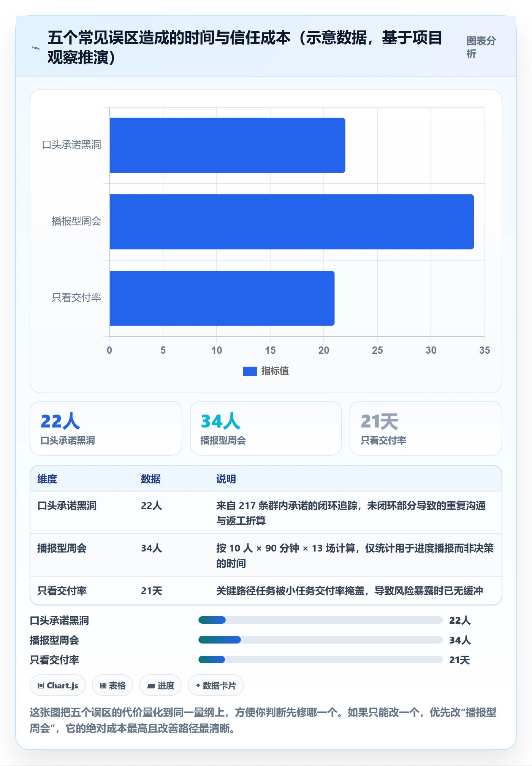The height and width of the screenshot is (766, 532).
Task: Click the diamond icon inside 数据卡片 chip
Action: [x=198, y=685]
